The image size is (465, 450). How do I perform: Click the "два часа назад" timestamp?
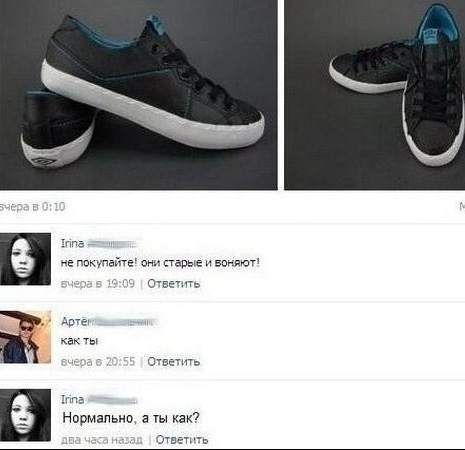[x=102, y=440]
